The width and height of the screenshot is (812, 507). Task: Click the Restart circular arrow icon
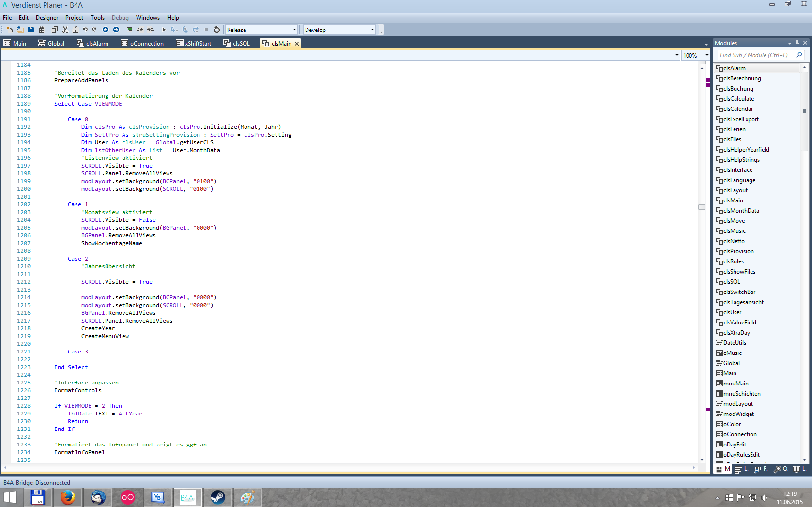point(217,30)
